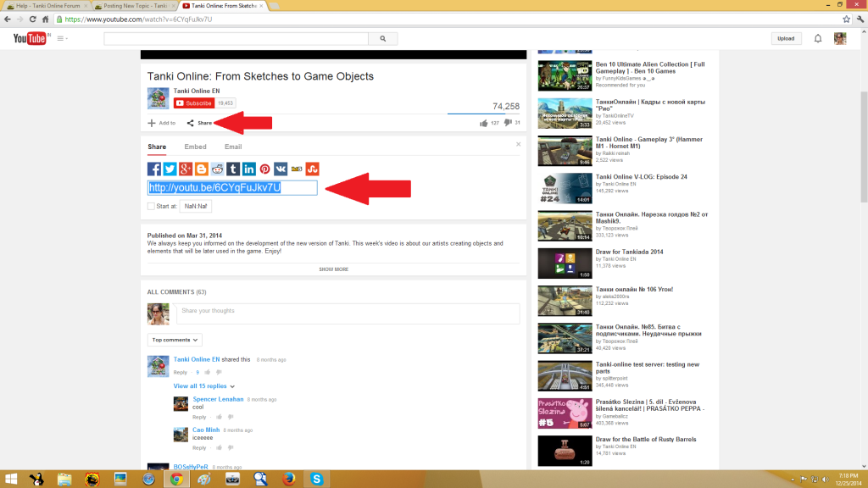Open Skype from the taskbar
The height and width of the screenshot is (488, 868).
[x=316, y=479]
